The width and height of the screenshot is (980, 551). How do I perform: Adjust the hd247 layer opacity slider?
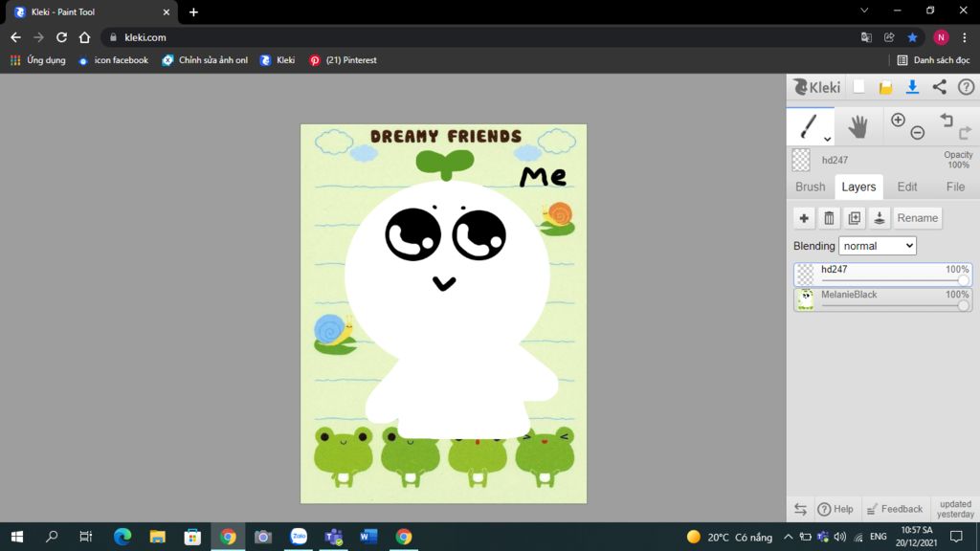(895, 280)
